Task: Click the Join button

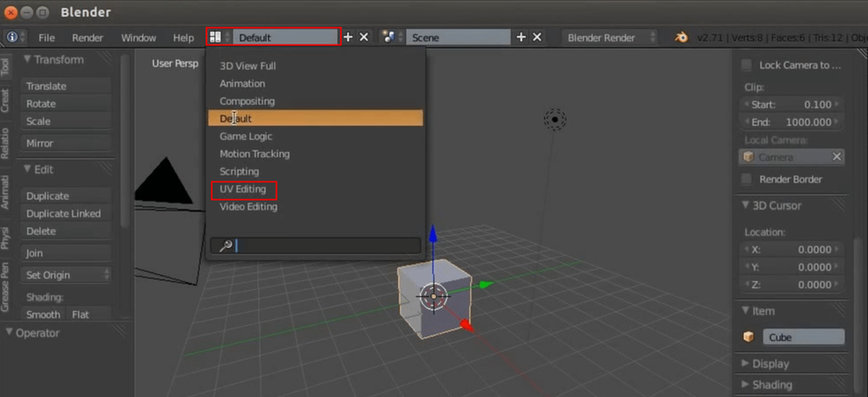Action: (x=66, y=253)
